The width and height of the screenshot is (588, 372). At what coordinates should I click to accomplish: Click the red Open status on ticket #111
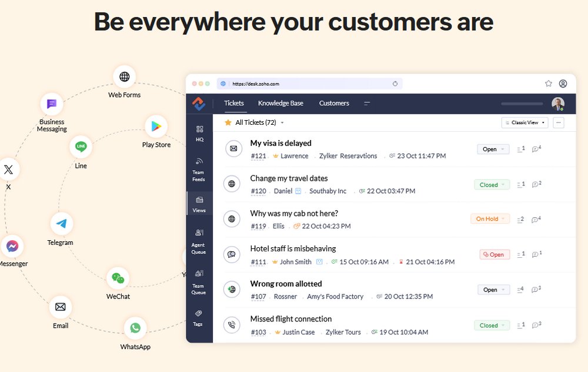point(495,254)
